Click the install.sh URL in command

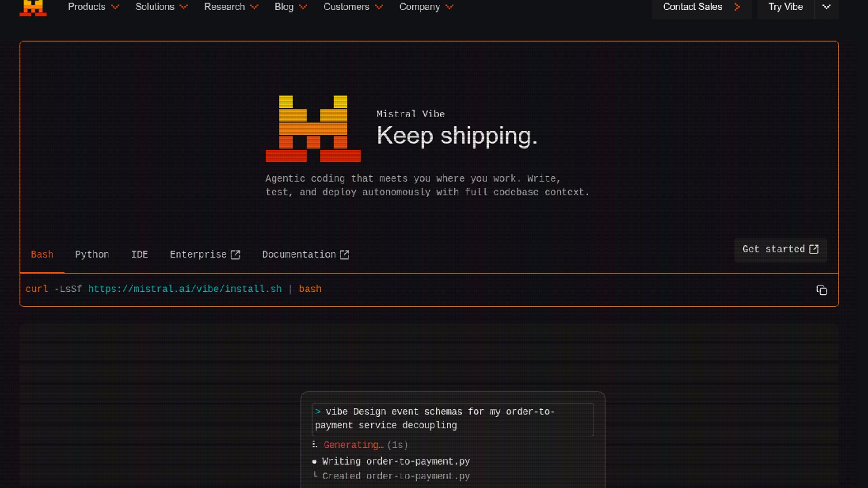pyautogui.click(x=185, y=289)
